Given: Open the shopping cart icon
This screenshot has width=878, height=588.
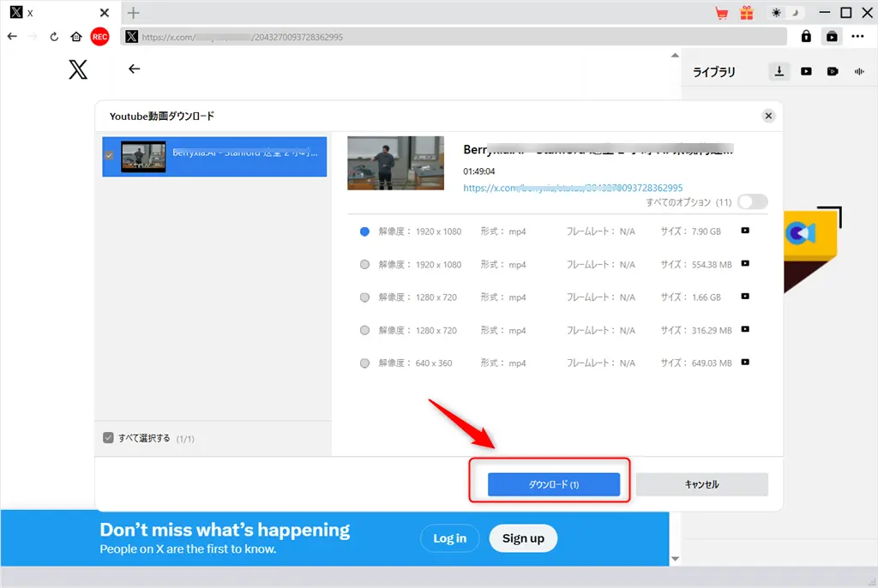Looking at the screenshot, I should click(x=721, y=13).
